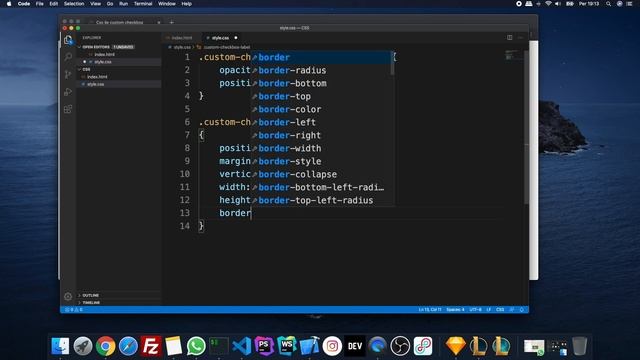
Task: Open index.html in Open Editors list
Action: [x=104, y=55]
